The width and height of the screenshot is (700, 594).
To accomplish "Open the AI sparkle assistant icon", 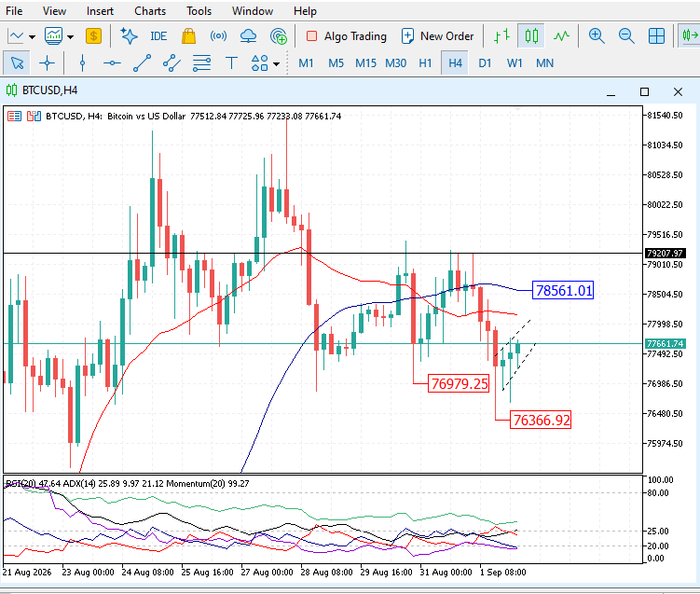I will click(129, 36).
